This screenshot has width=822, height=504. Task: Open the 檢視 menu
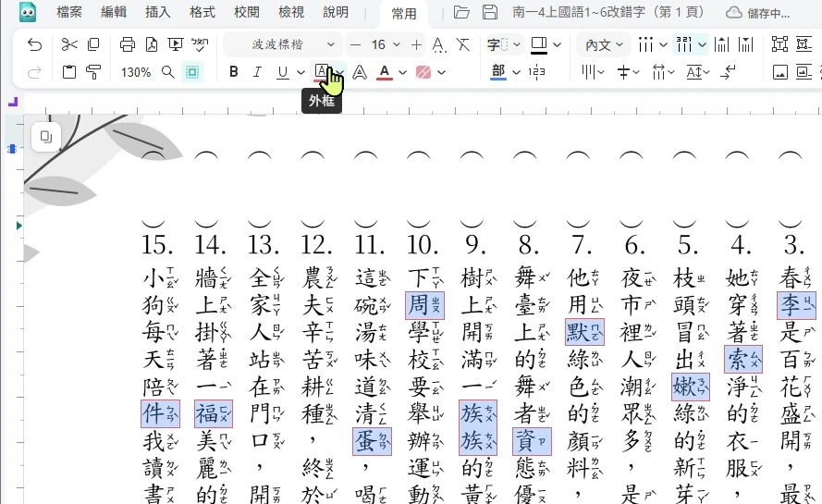pyautogui.click(x=291, y=12)
